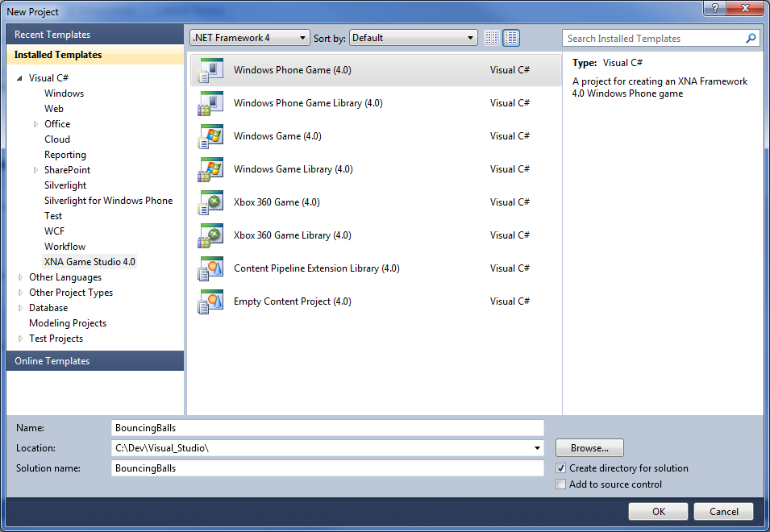This screenshot has height=532, width=770.
Task: Expand the Other Project Types node
Action: coord(20,293)
